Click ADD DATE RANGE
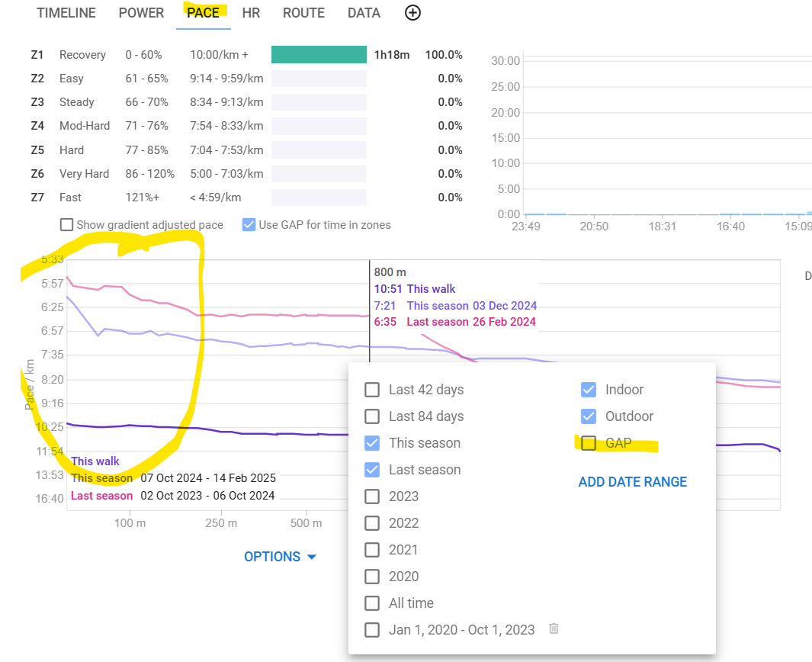 click(632, 482)
